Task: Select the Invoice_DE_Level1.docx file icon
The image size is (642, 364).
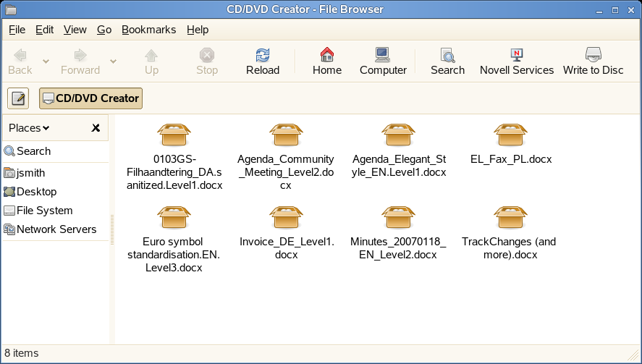Action: click(x=286, y=217)
